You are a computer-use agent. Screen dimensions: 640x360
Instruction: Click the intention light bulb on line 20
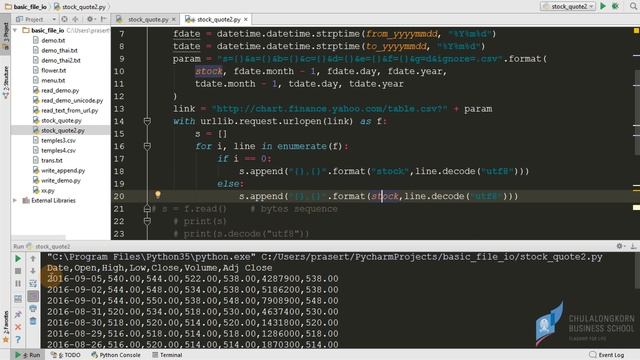click(158, 195)
